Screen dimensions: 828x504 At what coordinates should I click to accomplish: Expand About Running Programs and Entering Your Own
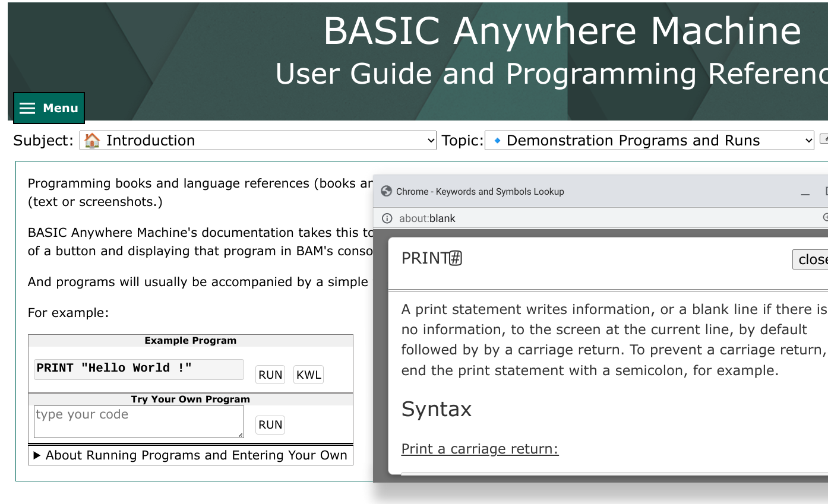[190, 455]
